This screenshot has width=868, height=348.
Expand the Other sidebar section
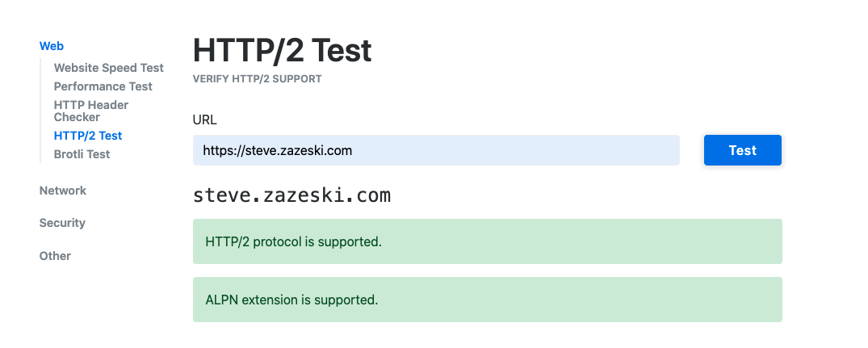coord(55,256)
